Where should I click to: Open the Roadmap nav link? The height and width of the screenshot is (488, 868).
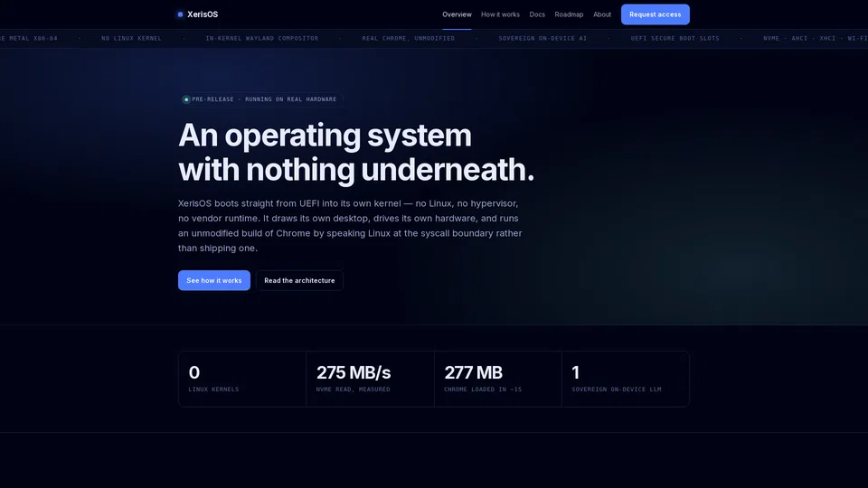pyautogui.click(x=569, y=14)
